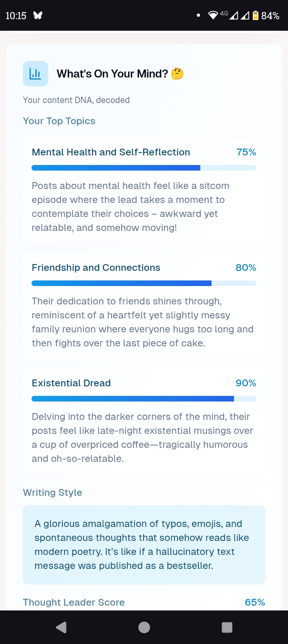Tap the Wi-Fi signal icon in status bar
This screenshot has height=644, width=288.
[x=213, y=16]
